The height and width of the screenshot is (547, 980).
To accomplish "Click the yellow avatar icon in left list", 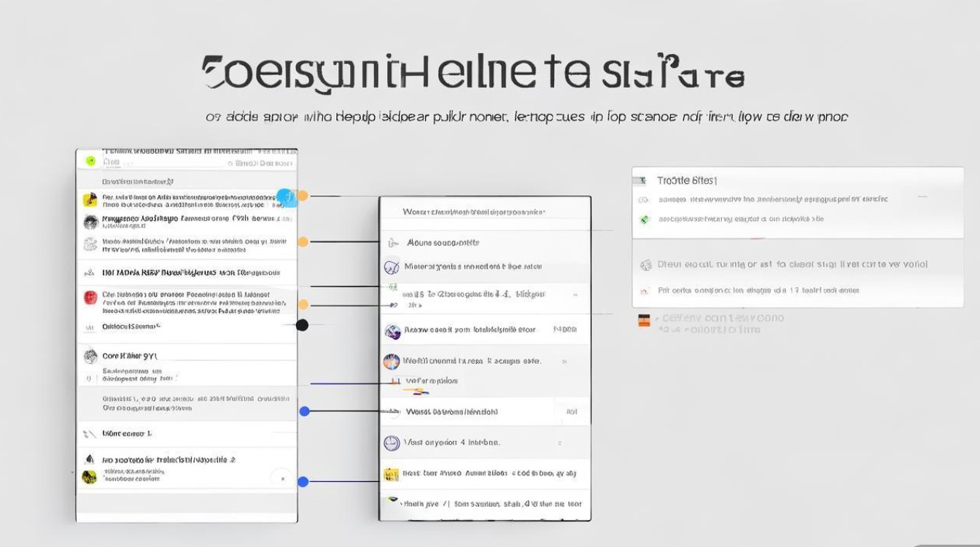I will 90,200.
